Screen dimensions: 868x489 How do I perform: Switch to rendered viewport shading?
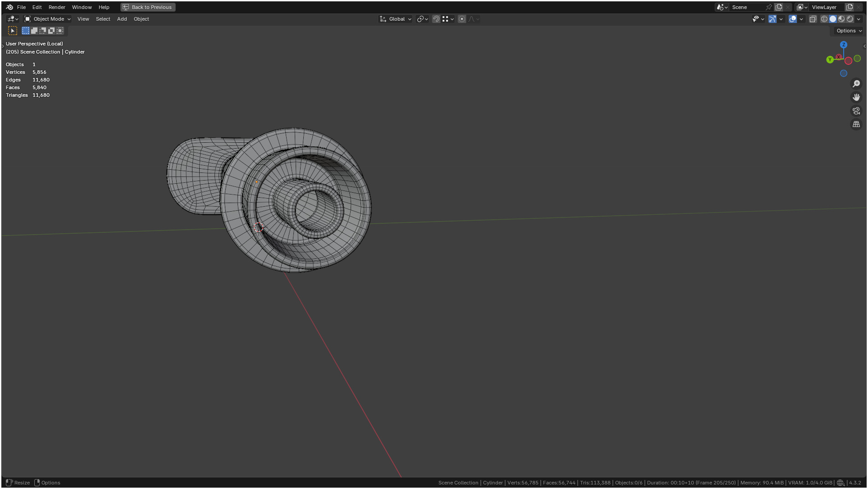pos(850,19)
